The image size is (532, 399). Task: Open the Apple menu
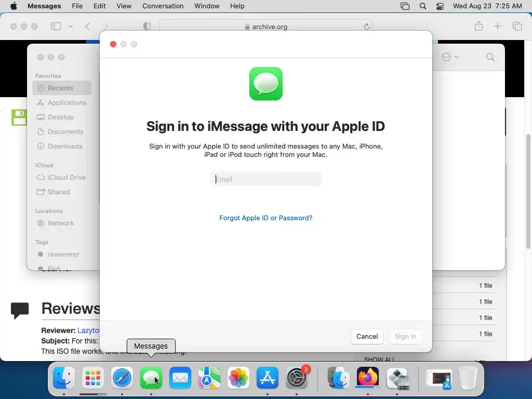click(14, 6)
